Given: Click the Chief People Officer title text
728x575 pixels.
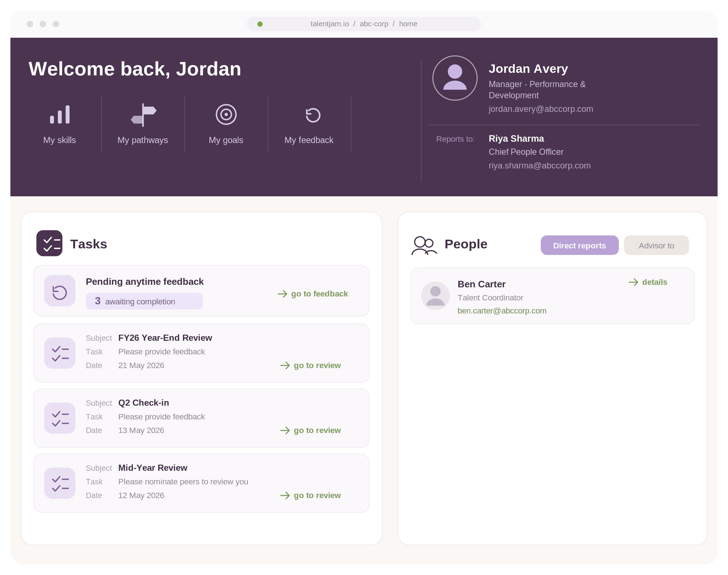Looking at the screenshot, I should coord(526,152).
